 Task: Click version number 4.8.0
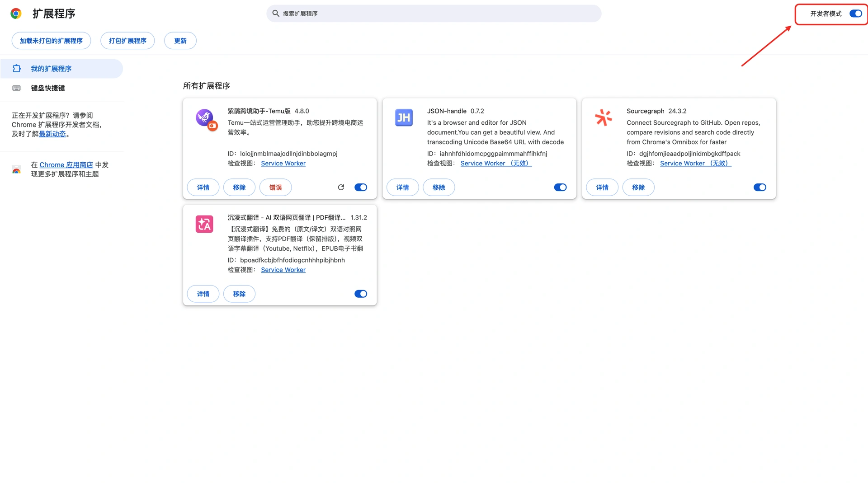tap(302, 111)
